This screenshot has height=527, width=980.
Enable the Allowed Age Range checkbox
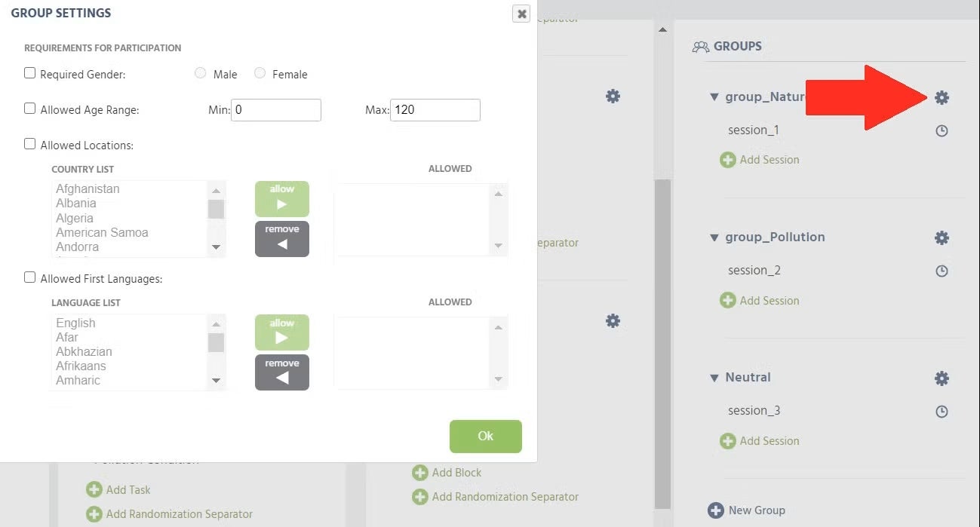click(30, 108)
